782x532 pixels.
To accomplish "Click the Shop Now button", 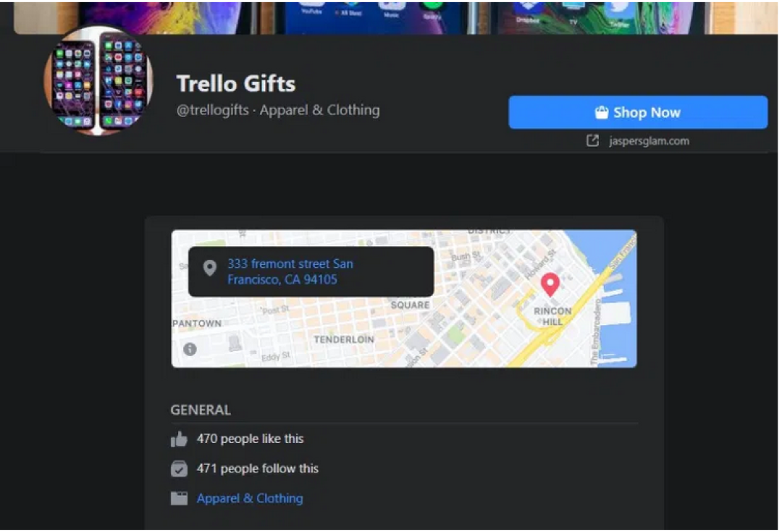I will (637, 113).
